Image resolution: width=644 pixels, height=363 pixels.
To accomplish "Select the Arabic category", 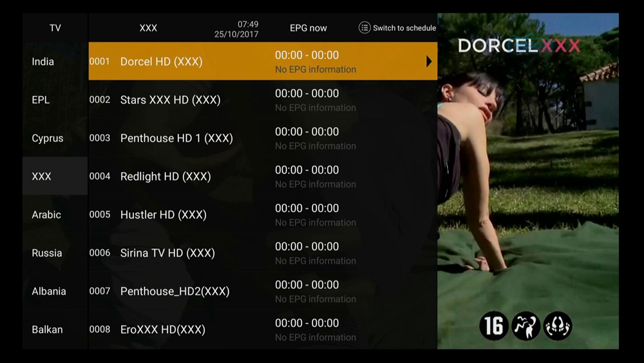I will (x=55, y=214).
